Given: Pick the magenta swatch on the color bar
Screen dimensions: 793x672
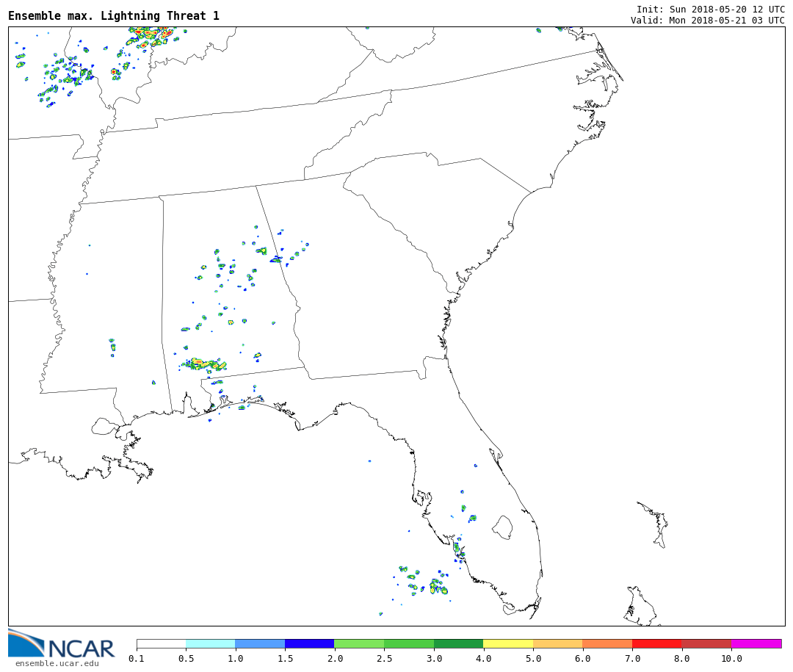Looking at the screenshot, I should (756, 643).
